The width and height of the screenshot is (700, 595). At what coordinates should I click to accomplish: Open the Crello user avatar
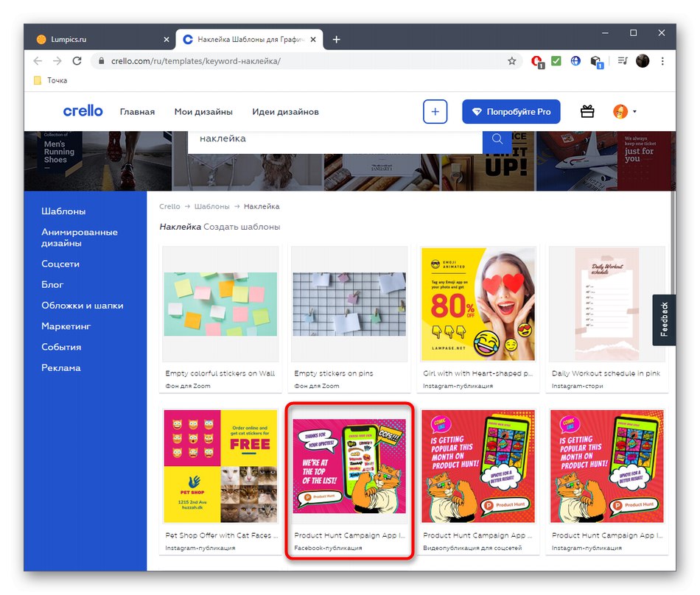[620, 111]
